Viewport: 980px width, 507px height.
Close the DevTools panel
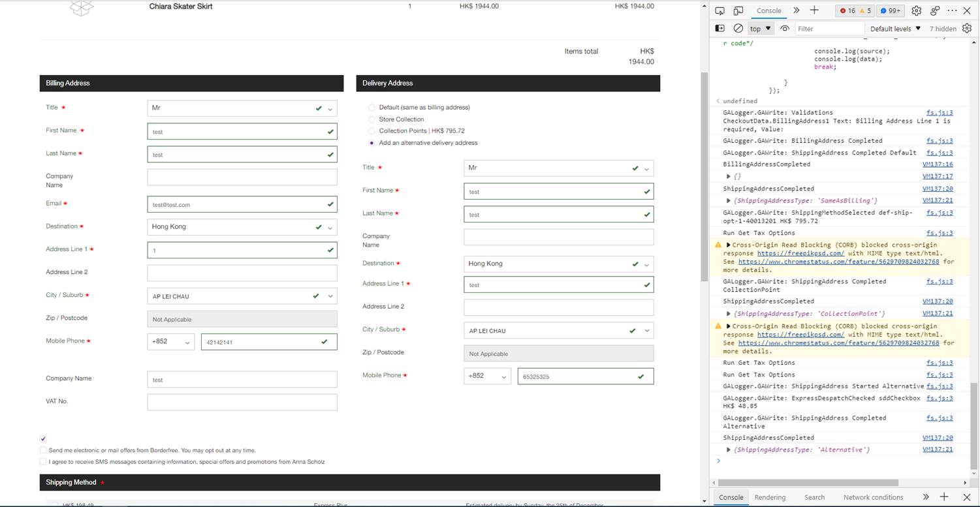pos(968,10)
